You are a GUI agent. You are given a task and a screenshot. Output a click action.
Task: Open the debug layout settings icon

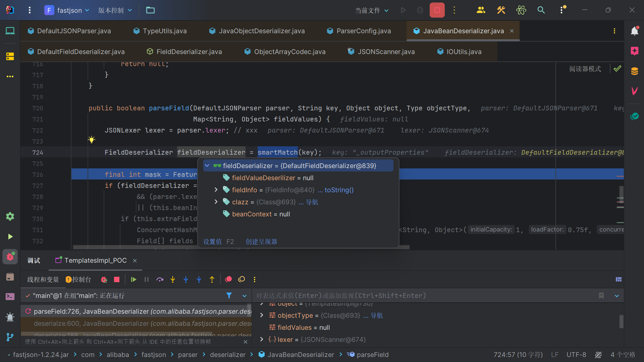point(619,279)
